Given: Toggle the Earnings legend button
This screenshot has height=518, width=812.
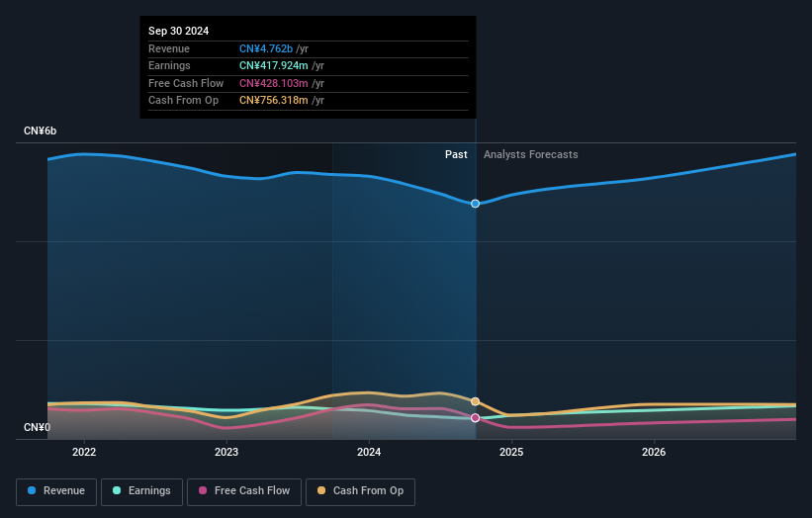Looking at the screenshot, I should point(141,491).
